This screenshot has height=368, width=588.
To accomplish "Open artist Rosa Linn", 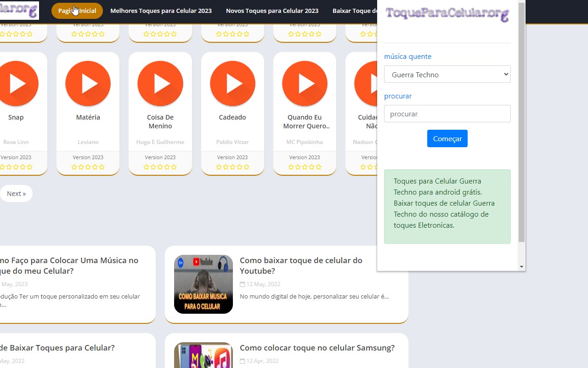I will click(16, 142).
